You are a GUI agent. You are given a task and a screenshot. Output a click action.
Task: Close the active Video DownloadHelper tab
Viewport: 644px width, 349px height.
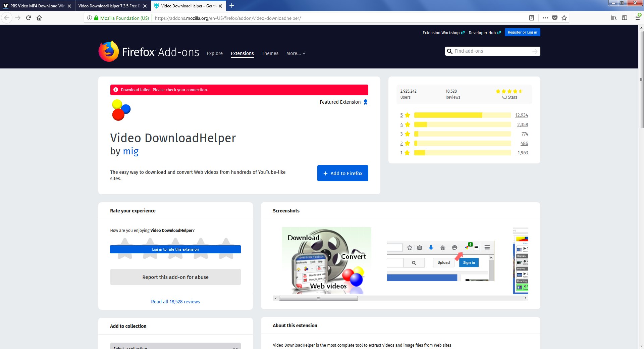[x=220, y=6]
